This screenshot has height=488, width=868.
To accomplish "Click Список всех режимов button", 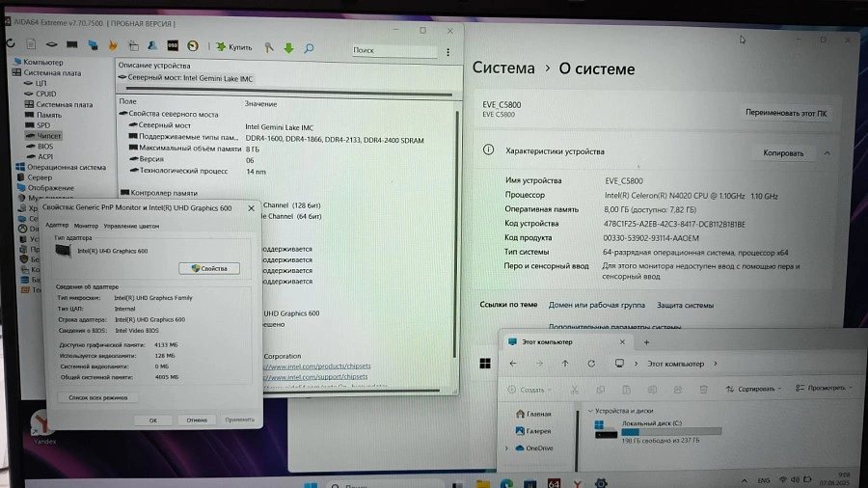I will coord(98,397).
